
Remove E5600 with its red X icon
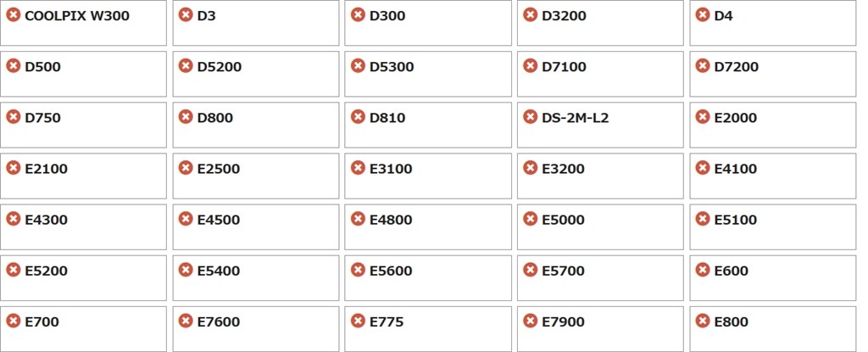[358, 270]
